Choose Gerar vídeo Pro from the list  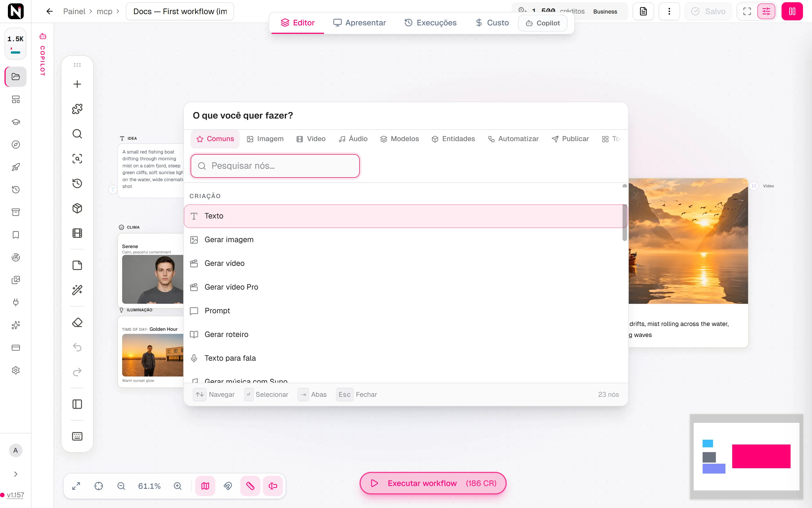(406, 287)
